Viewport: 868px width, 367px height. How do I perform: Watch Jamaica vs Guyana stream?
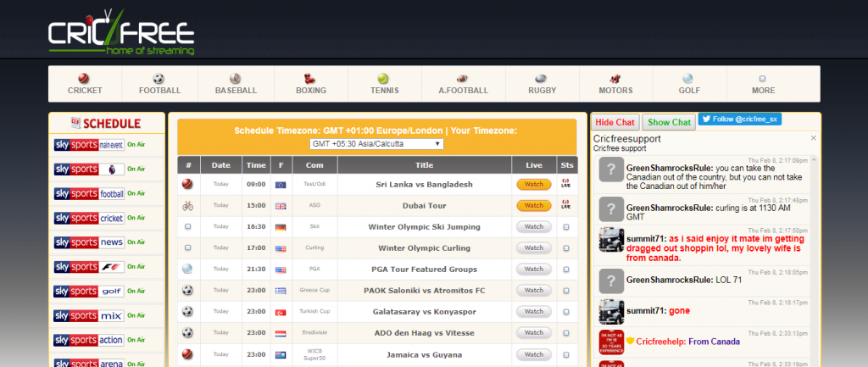[534, 354]
